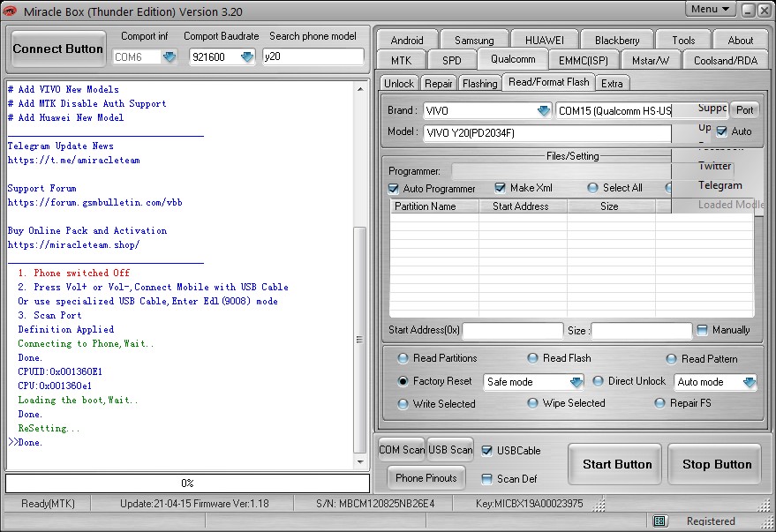
Task: Run COM Scan
Action: coord(402,450)
